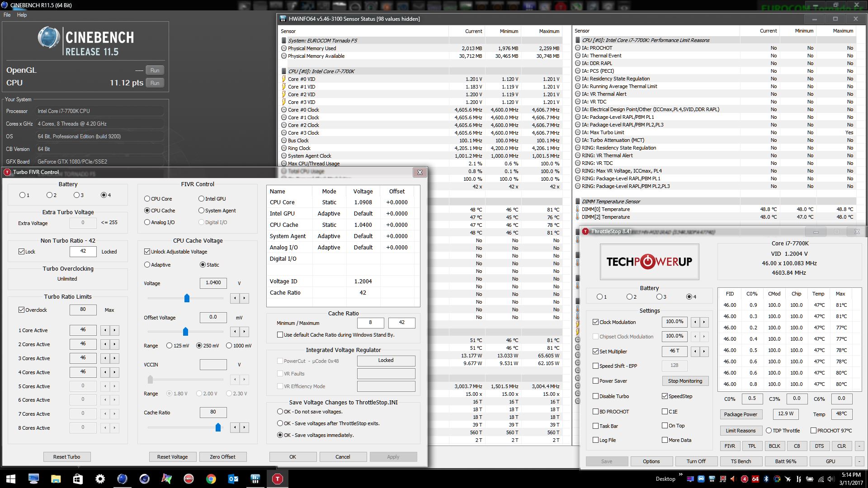Image resolution: width=868 pixels, height=488 pixels.
Task: Decrease 4 Cores Active ratio
Action: click(x=105, y=372)
